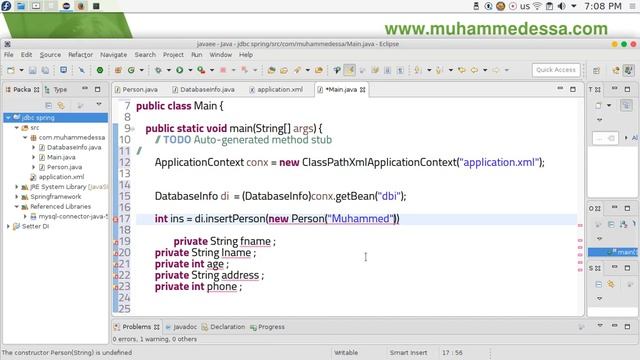Click the Open Type toolbar icon
This screenshot has height=360, width=640.
pyautogui.click(x=271, y=70)
